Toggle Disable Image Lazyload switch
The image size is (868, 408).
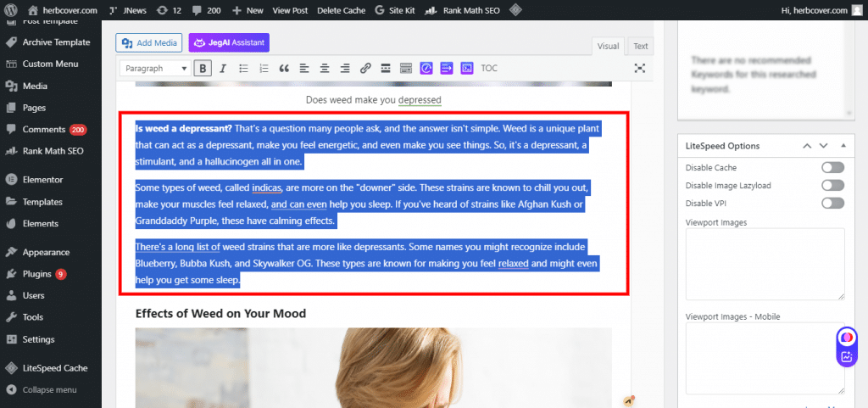coord(833,186)
